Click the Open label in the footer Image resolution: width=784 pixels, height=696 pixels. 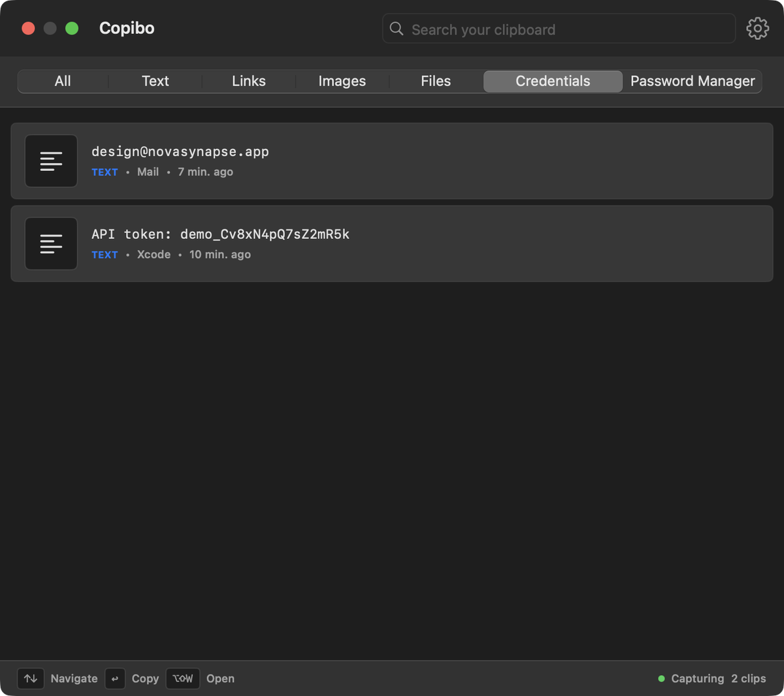point(220,678)
